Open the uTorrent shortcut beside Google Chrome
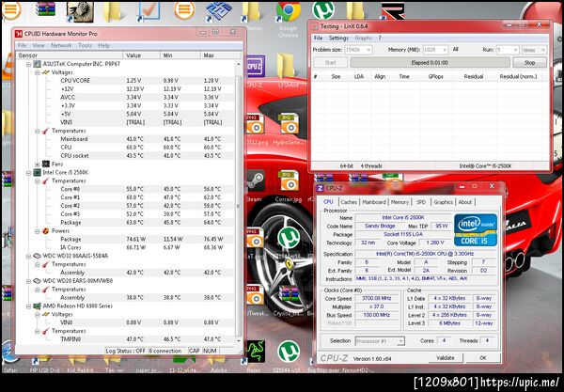 coord(323,10)
